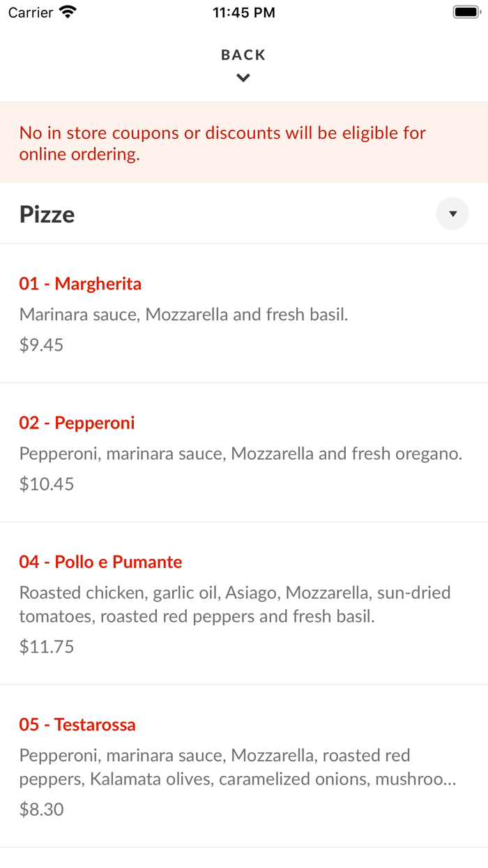This screenshot has height=868, width=488.
Task: Tap the downward arrow inside the gray circle
Action: [x=452, y=214]
